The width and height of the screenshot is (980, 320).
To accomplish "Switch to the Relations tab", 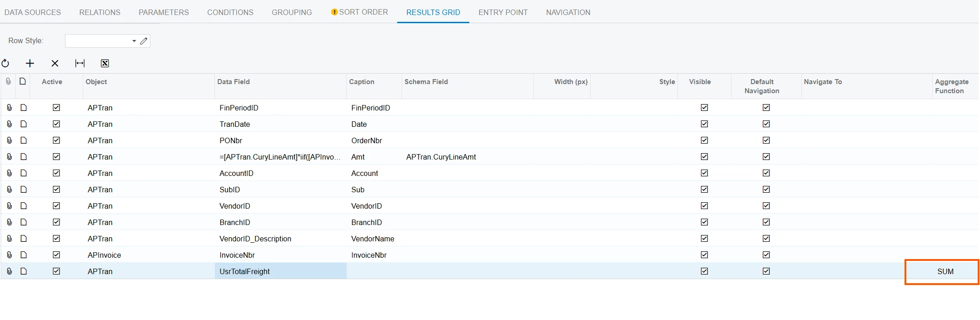I will (x=100, y=12).
